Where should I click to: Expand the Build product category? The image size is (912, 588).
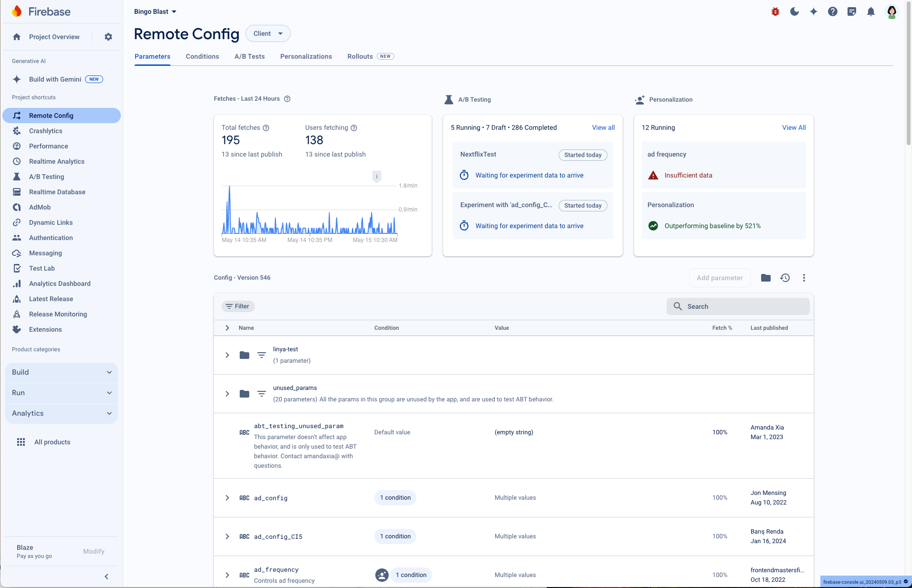click(62, 372)
